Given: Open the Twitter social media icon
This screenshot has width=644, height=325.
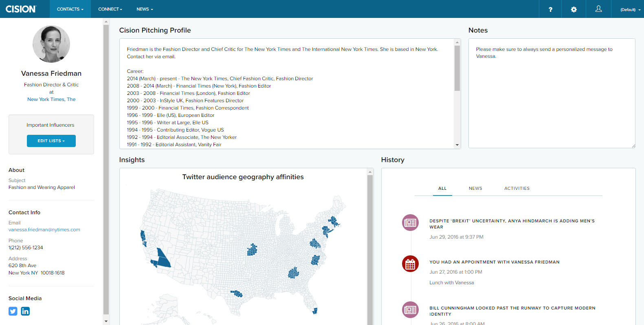Looking at the screenshot, I should [13, 311].
